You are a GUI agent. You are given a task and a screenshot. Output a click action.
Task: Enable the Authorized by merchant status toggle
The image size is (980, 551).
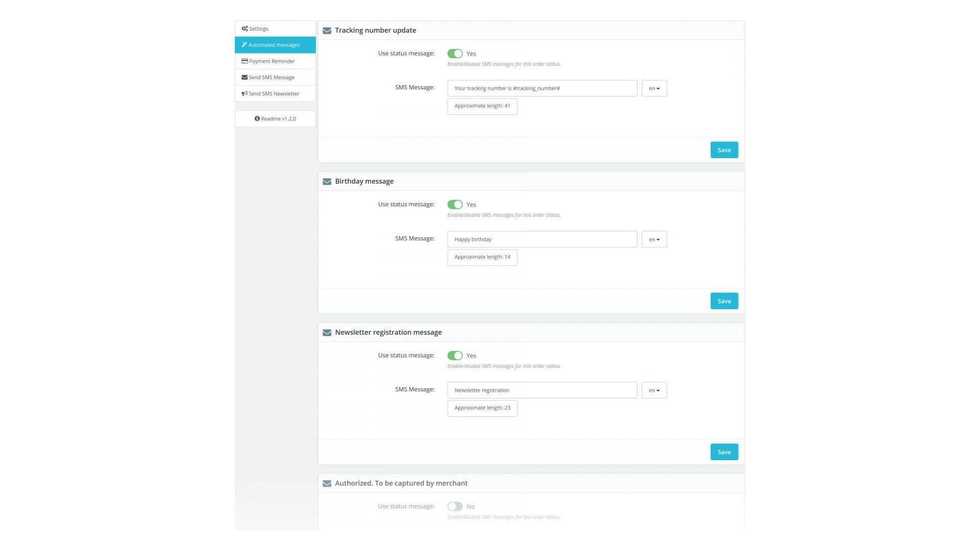pyautogui.click(x=455, y=507)
